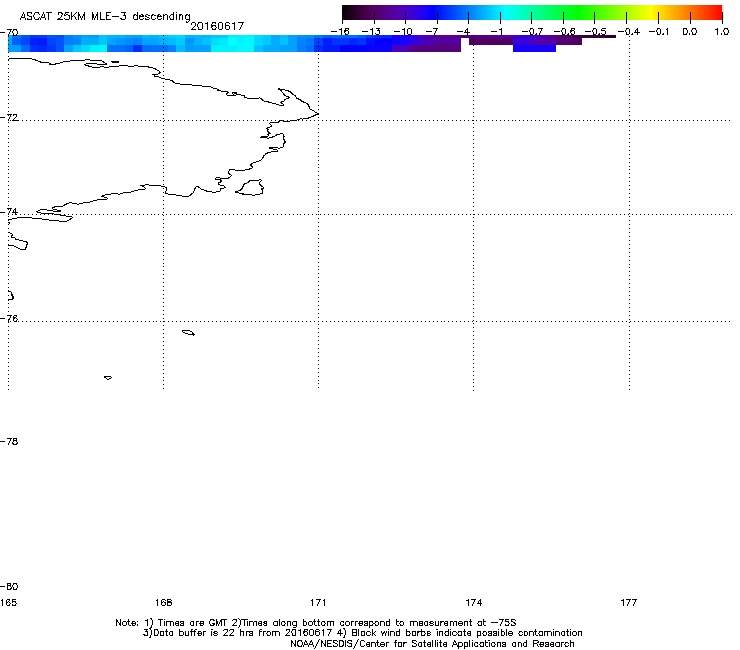Pick the cyan section of the color bar
The width and height of the screenshot is (740, 650).
point(507,12)
